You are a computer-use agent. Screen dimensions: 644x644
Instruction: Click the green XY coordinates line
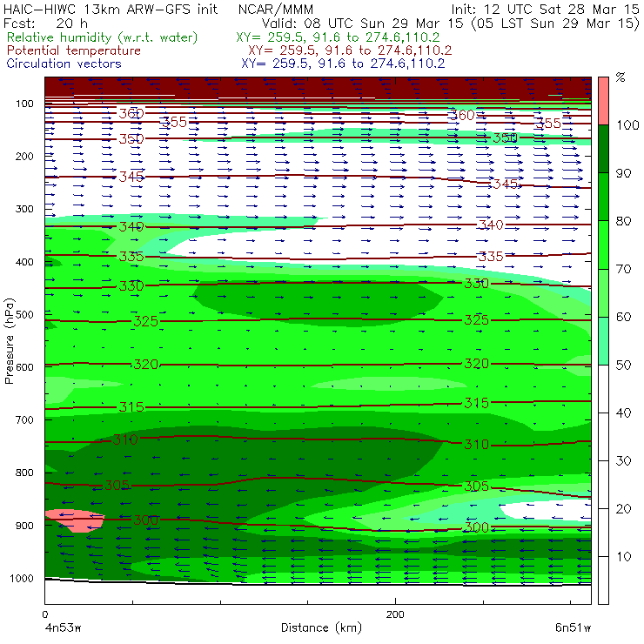pos(338,37)
